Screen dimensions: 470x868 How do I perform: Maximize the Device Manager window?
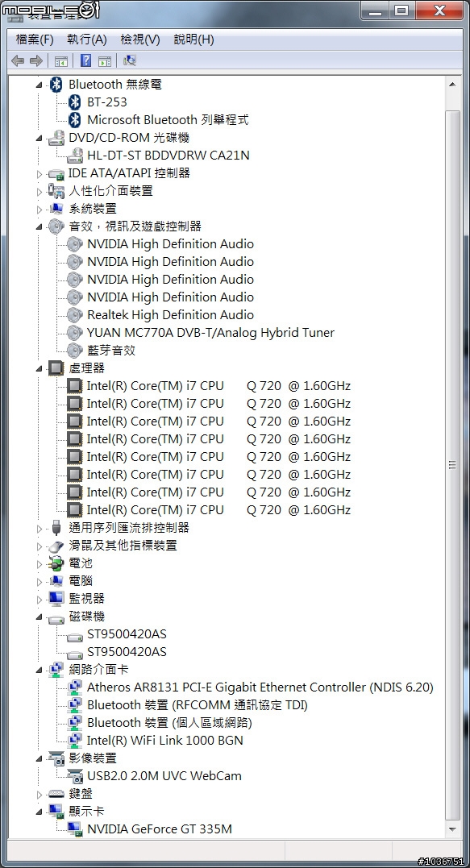402,10
